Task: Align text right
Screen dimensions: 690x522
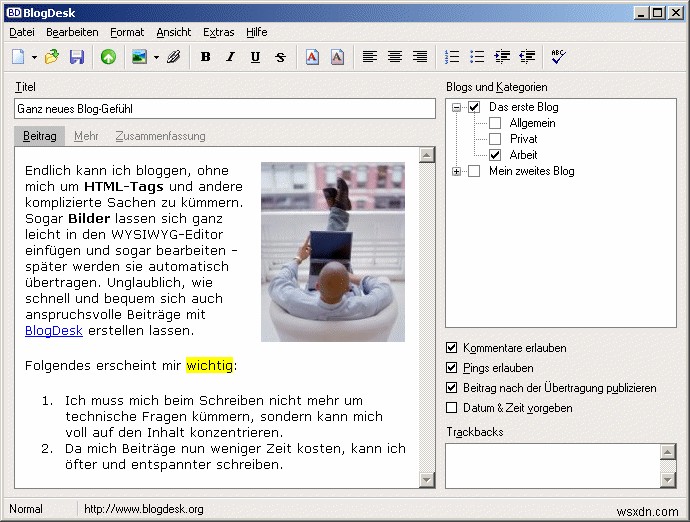Action: pyautogui.click(x=420, y=57)
